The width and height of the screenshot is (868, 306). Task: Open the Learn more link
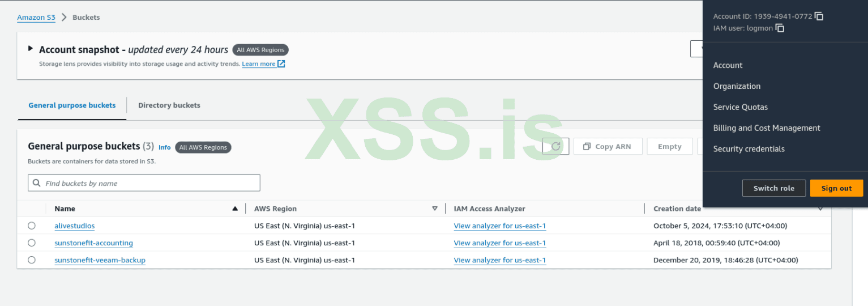(259, 64)
